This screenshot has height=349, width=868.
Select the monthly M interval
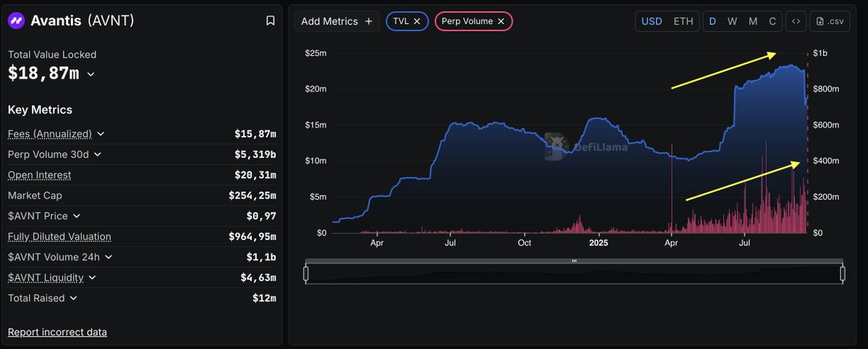click(x=753, y=21)
